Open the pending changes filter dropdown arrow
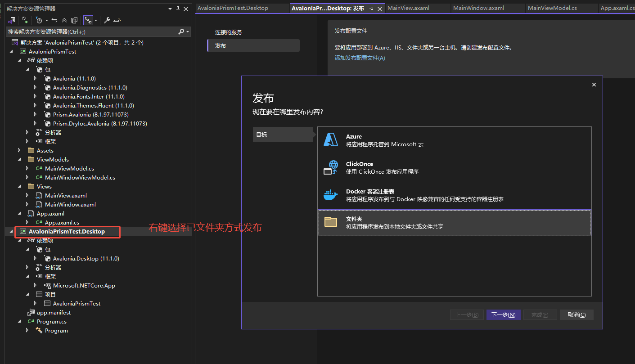 coord(46,21)
